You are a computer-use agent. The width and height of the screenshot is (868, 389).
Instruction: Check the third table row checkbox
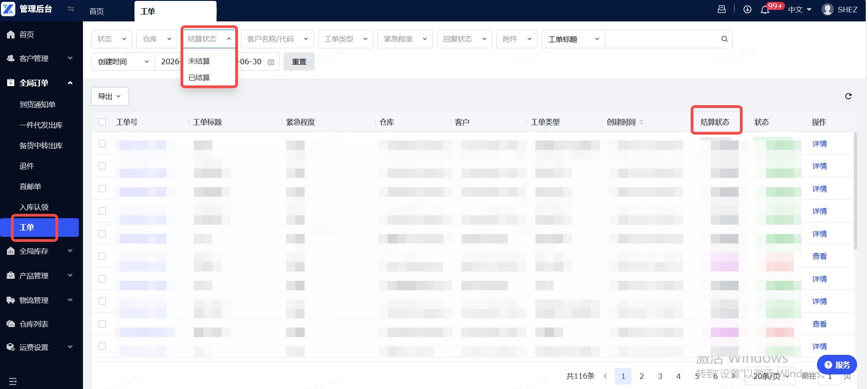(102, 189)
